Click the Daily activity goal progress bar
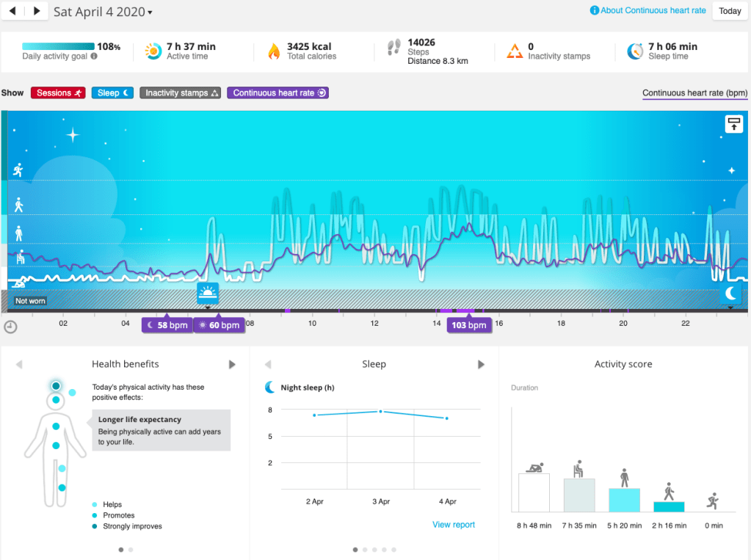Image resolution: width=751 pixels, height=560 pixels. tap(58, 46)
